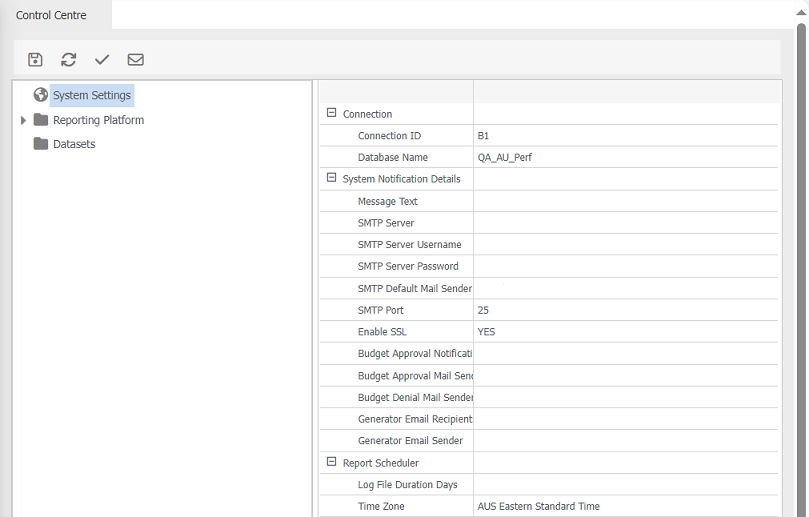Image resolution: width=809 pixels, height=517 pixels.
Task: Click the SMTP Default Mail Sender value field
Action: tap(625, 288)
